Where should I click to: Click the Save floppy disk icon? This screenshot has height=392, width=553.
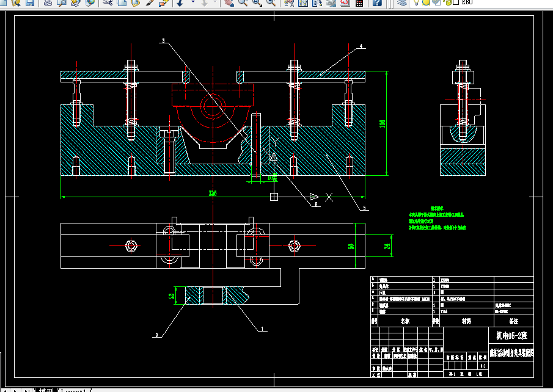point(30,3)
